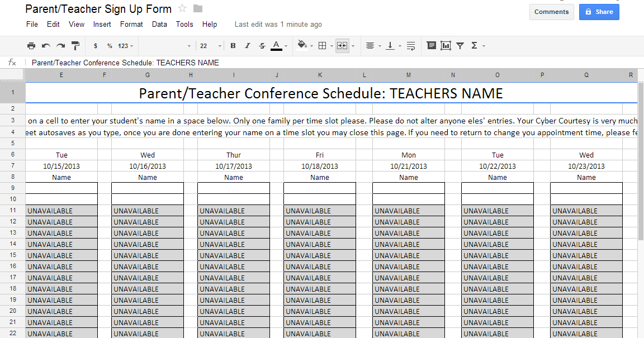Insert a chart
The image size is (644, 338).
tap(445, 45)
